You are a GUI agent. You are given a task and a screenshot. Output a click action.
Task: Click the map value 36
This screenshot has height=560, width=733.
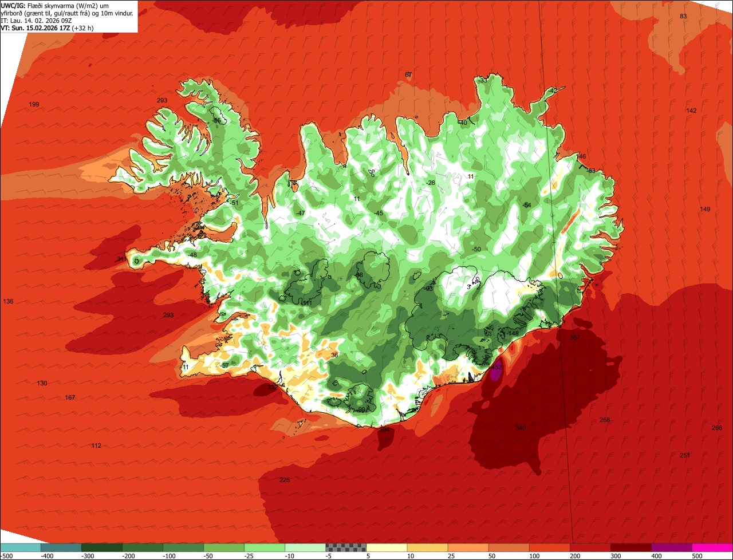pyautogui.click(x=334, y=355)
